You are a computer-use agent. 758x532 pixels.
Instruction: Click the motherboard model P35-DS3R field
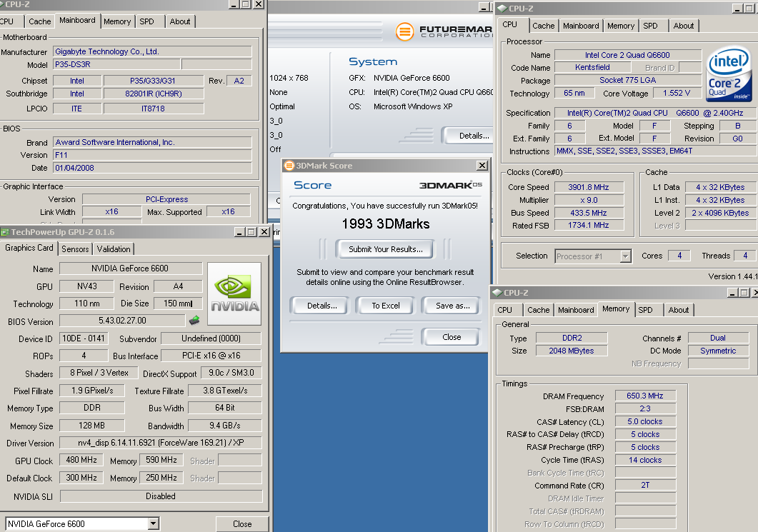point(116,64)
